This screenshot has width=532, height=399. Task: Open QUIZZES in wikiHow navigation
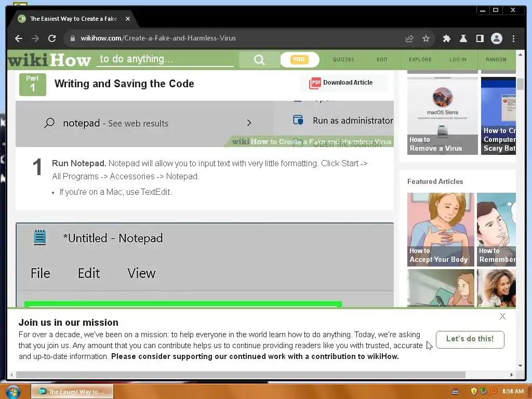pos(343,60)
